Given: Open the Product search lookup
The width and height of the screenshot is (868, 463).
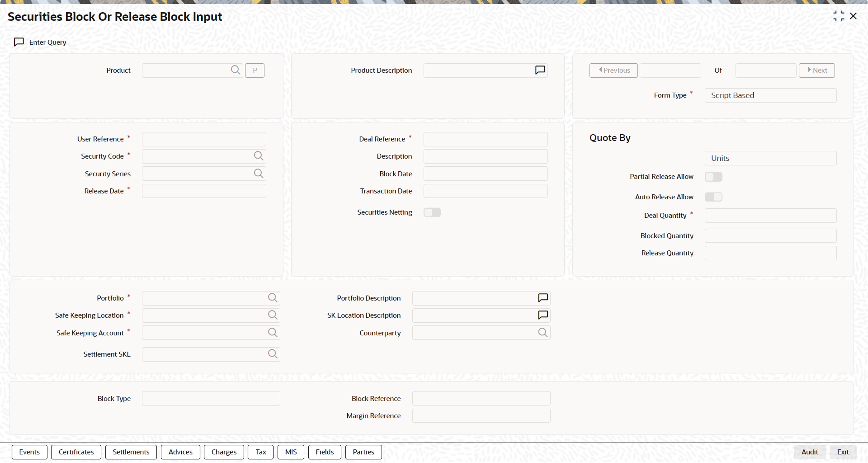Looking at the screenshot, I should click(235, 70).
